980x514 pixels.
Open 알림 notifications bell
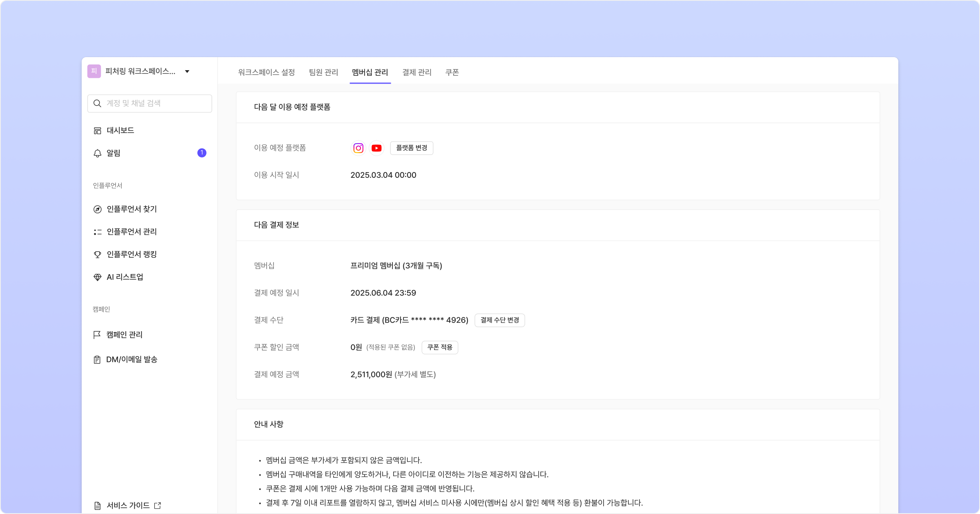pos(113,153)
